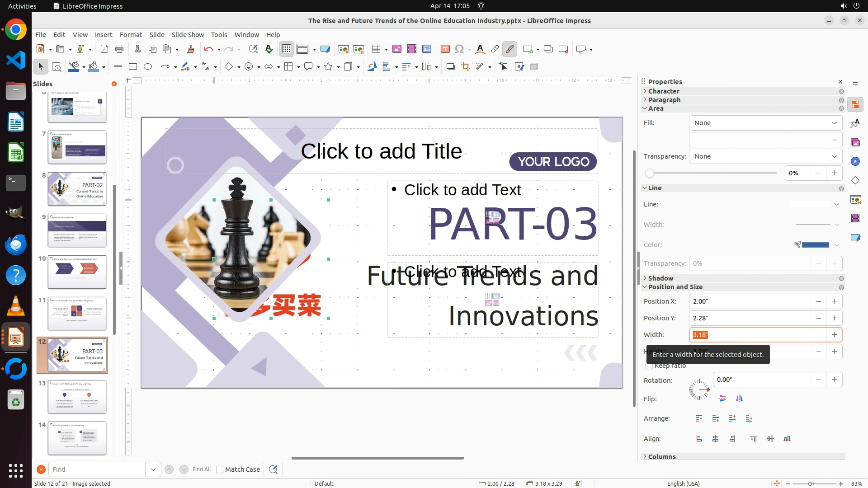Select the Crop Image tool
Screen dimensions: 868x488
click(465, 67)
